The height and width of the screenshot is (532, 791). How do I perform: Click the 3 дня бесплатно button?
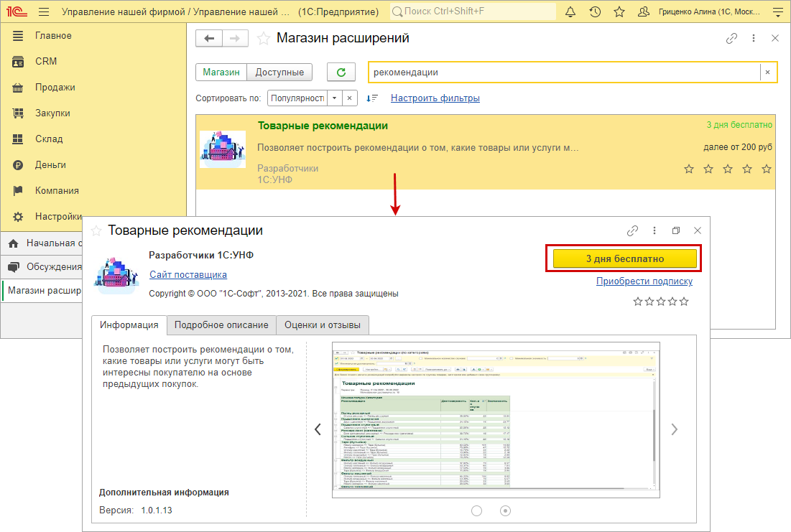click(624, 258)
